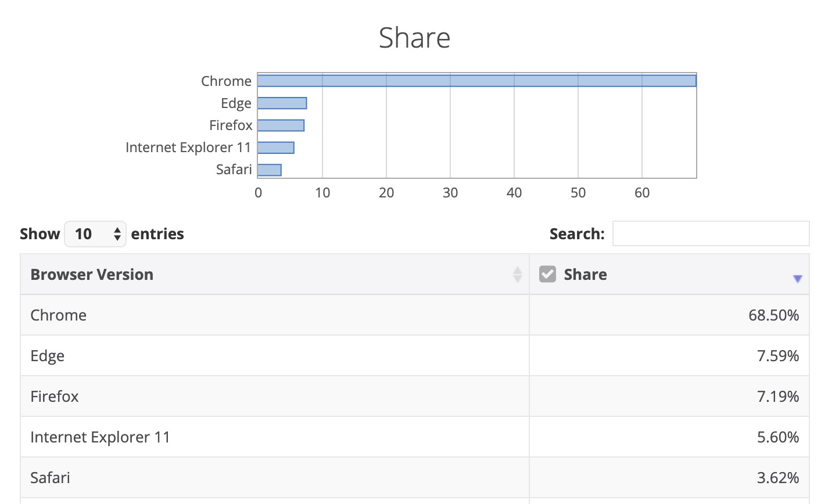Click inside the Search input field

click(x=711, y=233)
